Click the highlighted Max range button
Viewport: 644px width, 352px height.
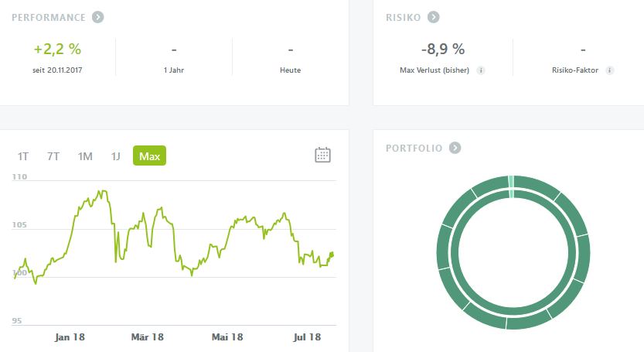tap(149, 156)
